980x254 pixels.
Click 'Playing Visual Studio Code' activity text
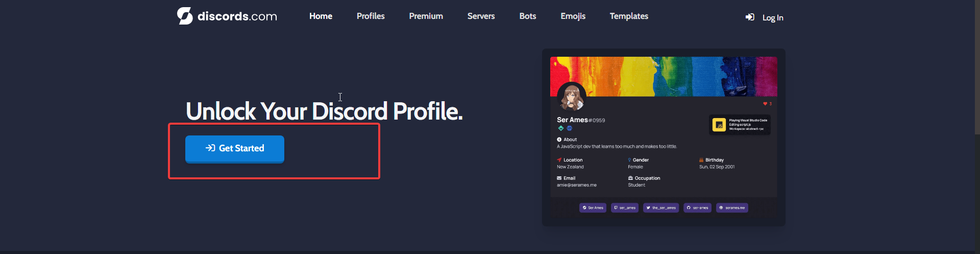click(x=748, y=121)
